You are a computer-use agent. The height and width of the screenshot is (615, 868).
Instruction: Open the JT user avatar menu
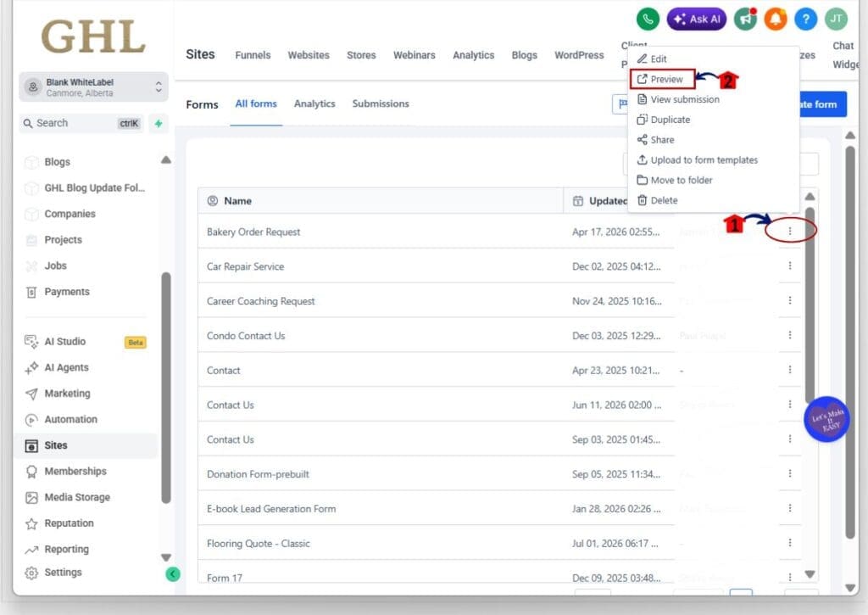click(x=836, y=19)
